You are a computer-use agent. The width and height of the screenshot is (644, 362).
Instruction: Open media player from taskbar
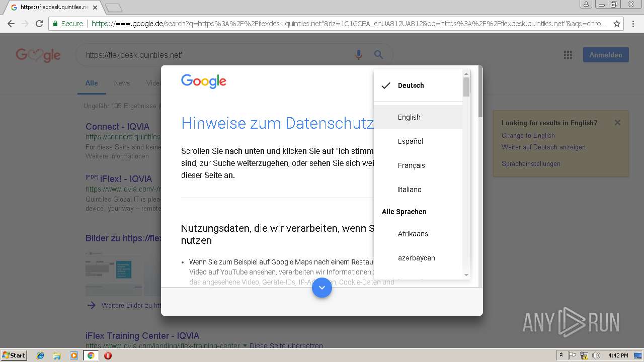tap(74, 355)
